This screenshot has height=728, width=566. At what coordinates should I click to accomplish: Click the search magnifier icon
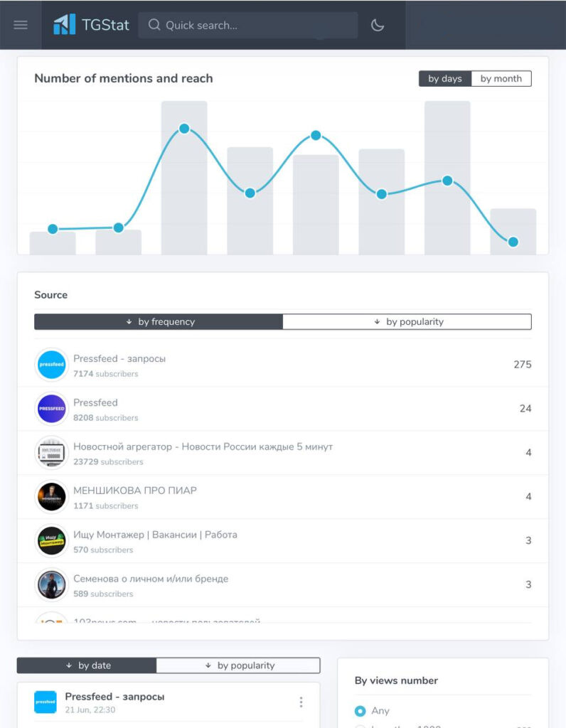154,25
